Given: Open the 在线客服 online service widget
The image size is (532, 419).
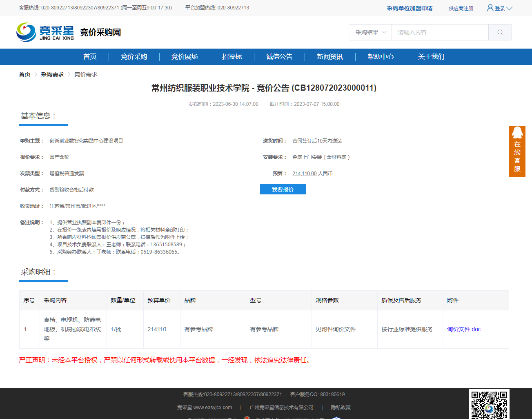Looking at the screenshot, I should (x=517, y=152).
